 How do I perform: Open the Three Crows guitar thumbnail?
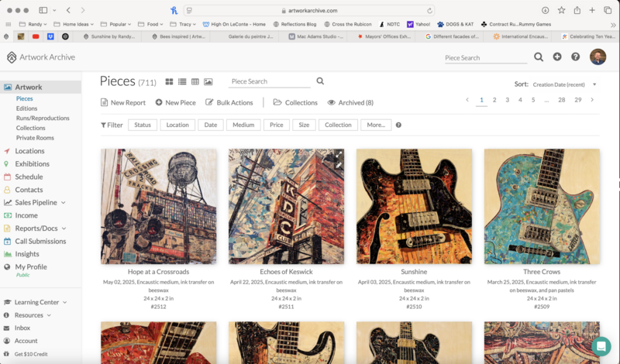[x=542, y=206]
